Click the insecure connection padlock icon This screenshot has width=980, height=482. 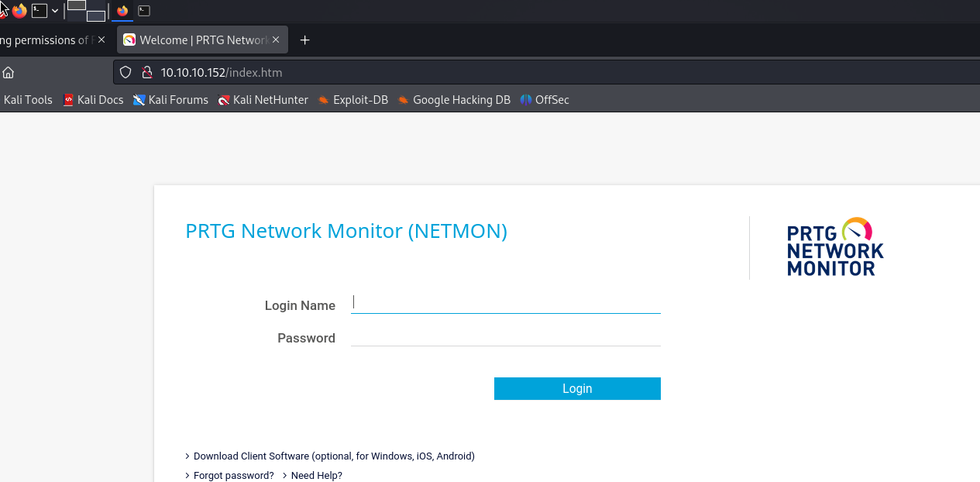coord(146,73)
